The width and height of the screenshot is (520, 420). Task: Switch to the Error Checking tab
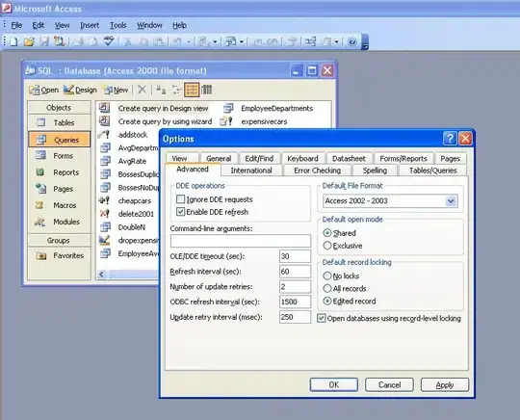317,171
